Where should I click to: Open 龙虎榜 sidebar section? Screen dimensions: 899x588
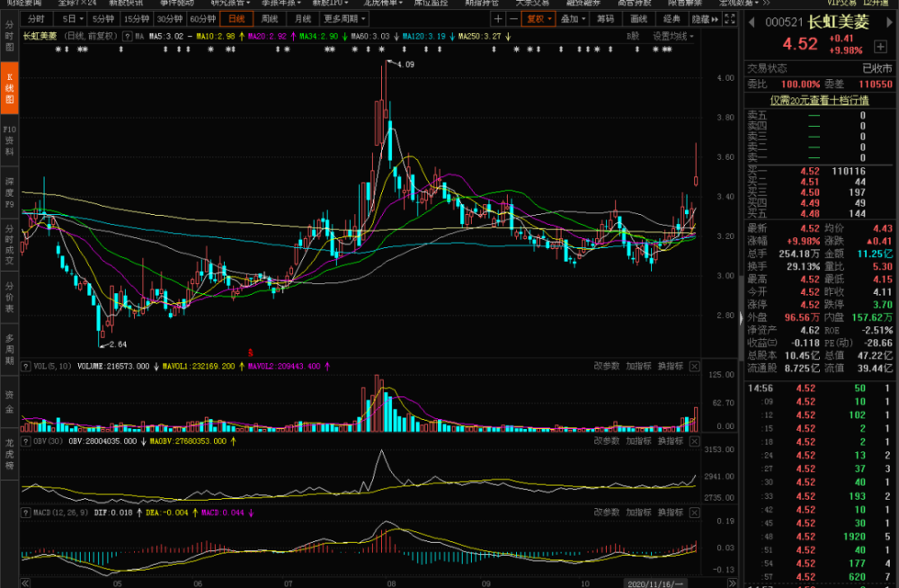click(9, 454)
